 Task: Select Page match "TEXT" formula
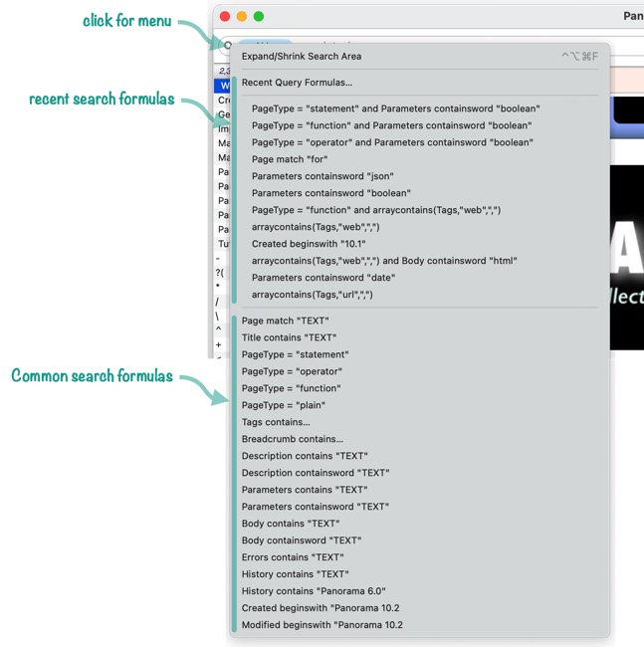(420, 321)
